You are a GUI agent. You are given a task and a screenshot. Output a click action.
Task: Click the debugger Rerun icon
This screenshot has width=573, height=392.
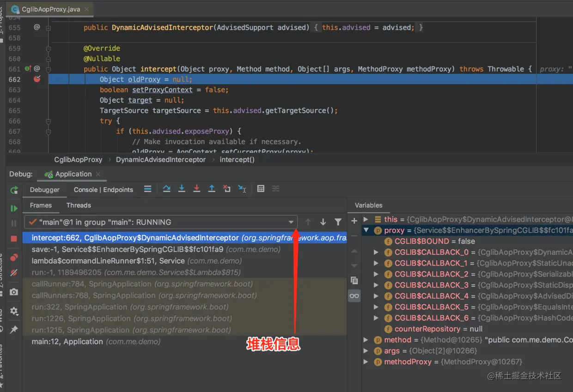(x=14, y=190)
